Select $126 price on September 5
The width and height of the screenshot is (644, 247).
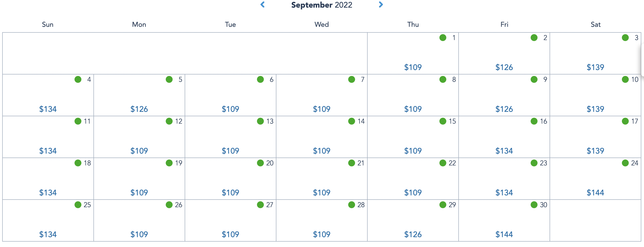pos(139,109)
